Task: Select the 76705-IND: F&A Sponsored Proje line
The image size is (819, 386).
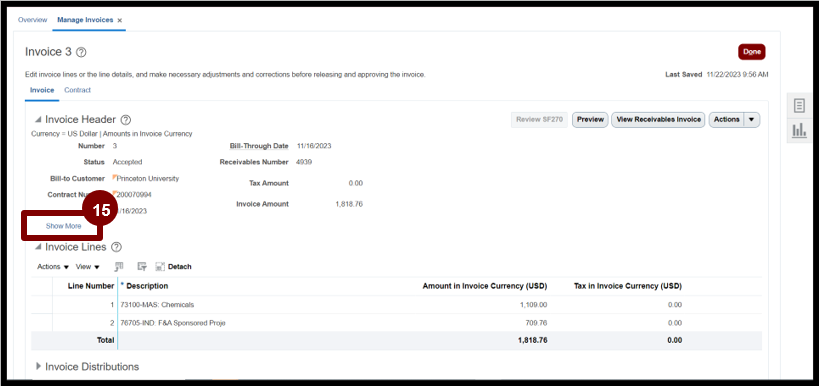Action: 173,323
